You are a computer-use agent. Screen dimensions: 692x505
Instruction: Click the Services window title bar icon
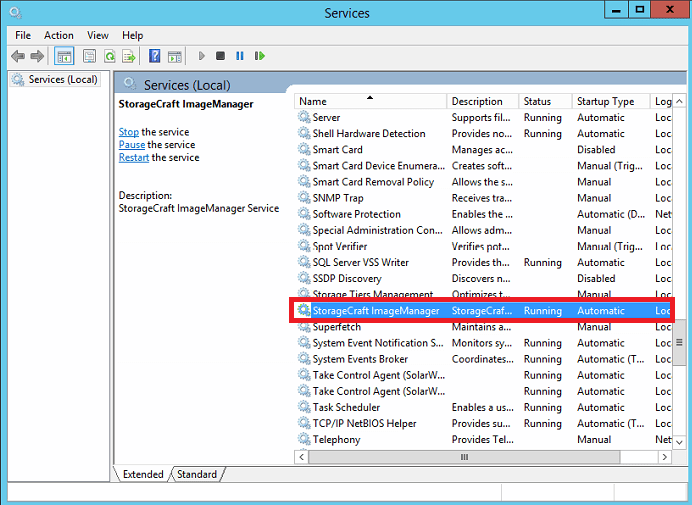coord(15,13)
